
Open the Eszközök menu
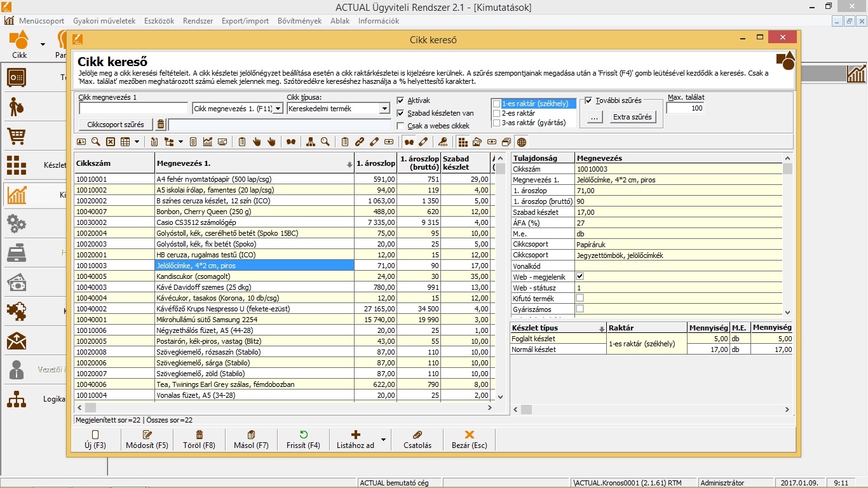pyautogui.click(x=159, y=21)
